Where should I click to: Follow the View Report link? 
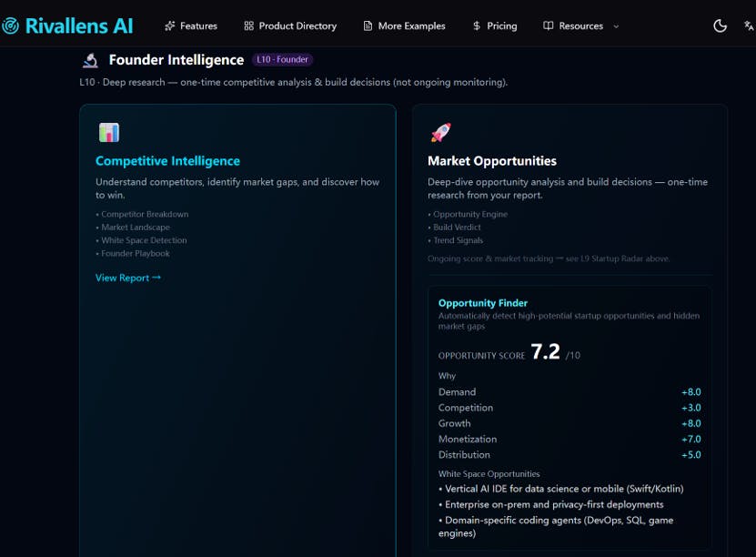128,278
